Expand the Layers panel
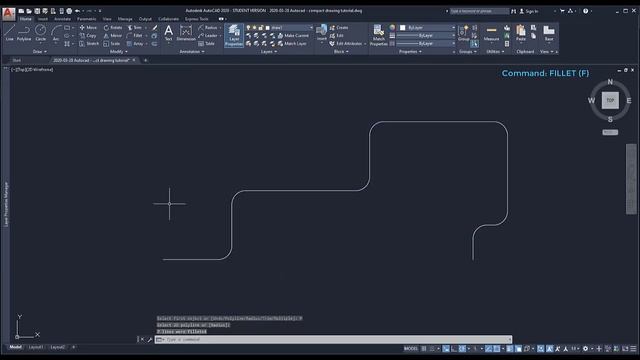The height and width of the screenshot is (360, 640). click(x=269, y=52)
